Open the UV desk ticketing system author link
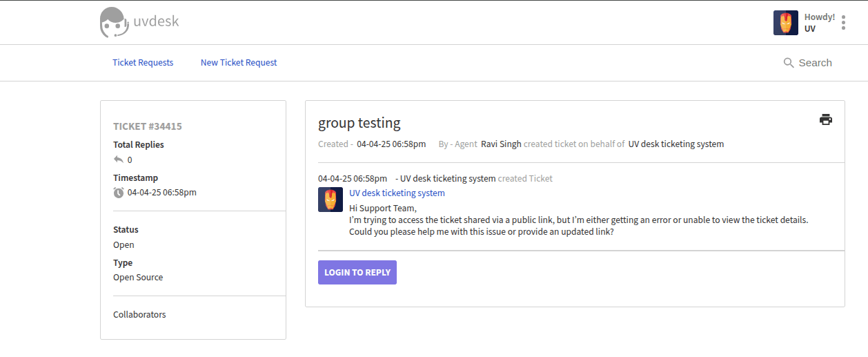 pyautogui.click(x=397, y=193)
